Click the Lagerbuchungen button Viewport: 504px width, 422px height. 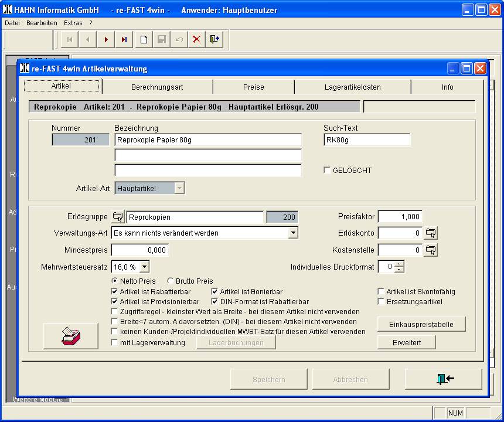pos(236,343)
